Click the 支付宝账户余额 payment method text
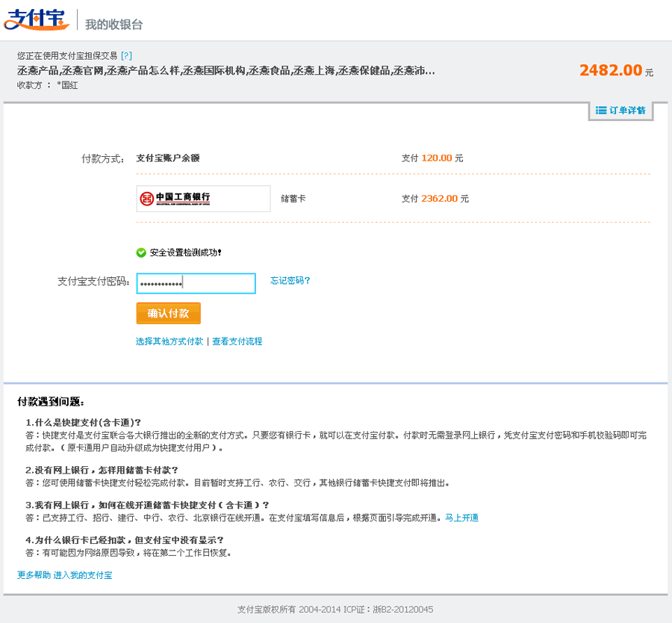 [168, 158]
